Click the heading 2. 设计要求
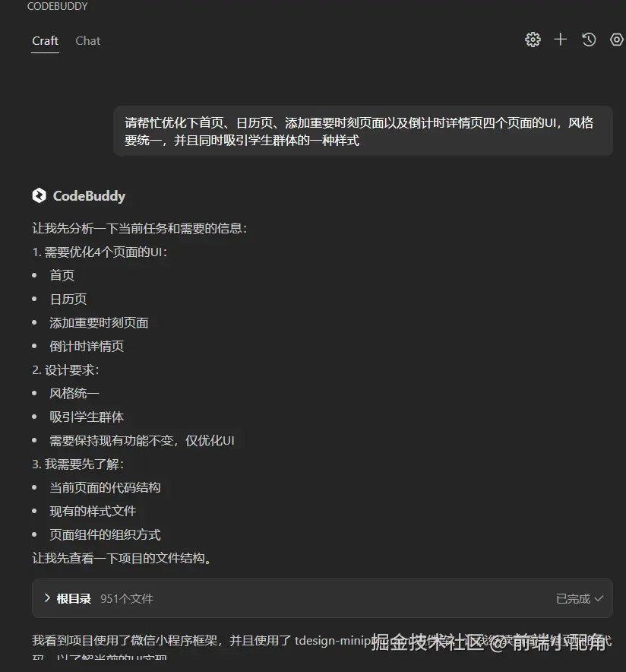Viewport: 626px width, 672px height. (x=65, y=369)
